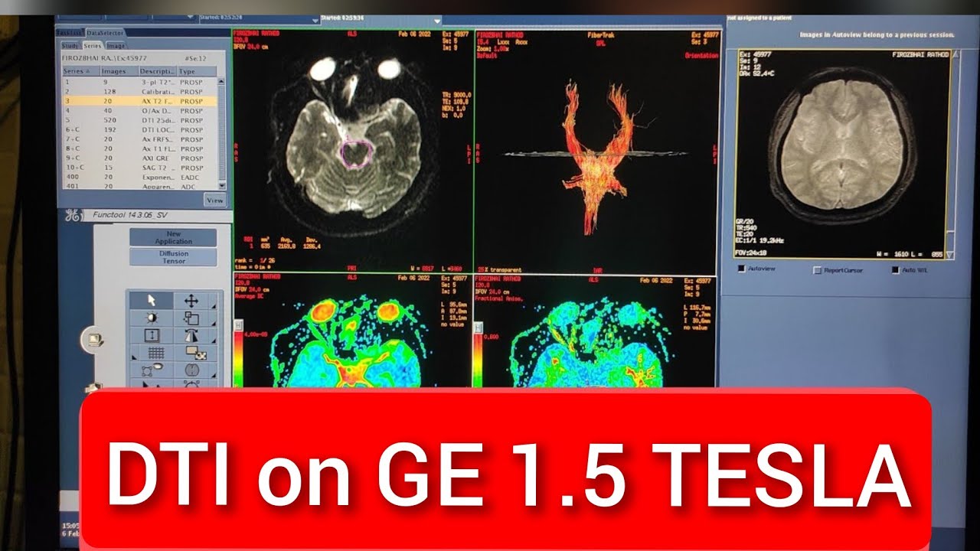Select the axial T2 brain image viewport
The width and height of the screenshot is (980, 551).
(x=353, y=152)
